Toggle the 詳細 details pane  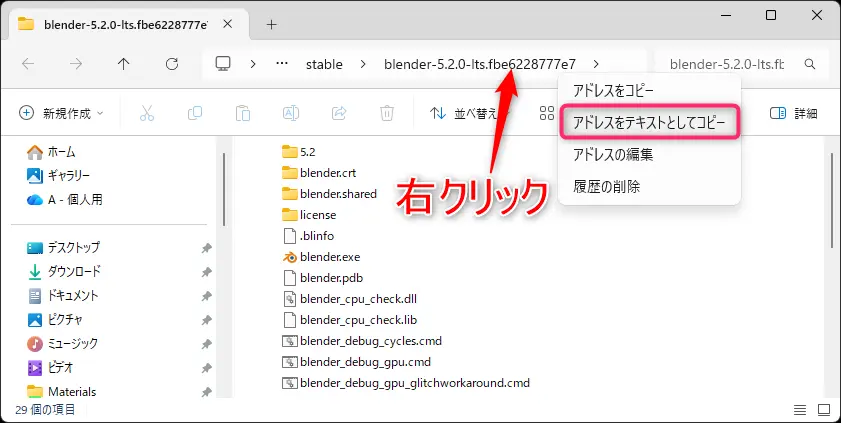[793, 113]
